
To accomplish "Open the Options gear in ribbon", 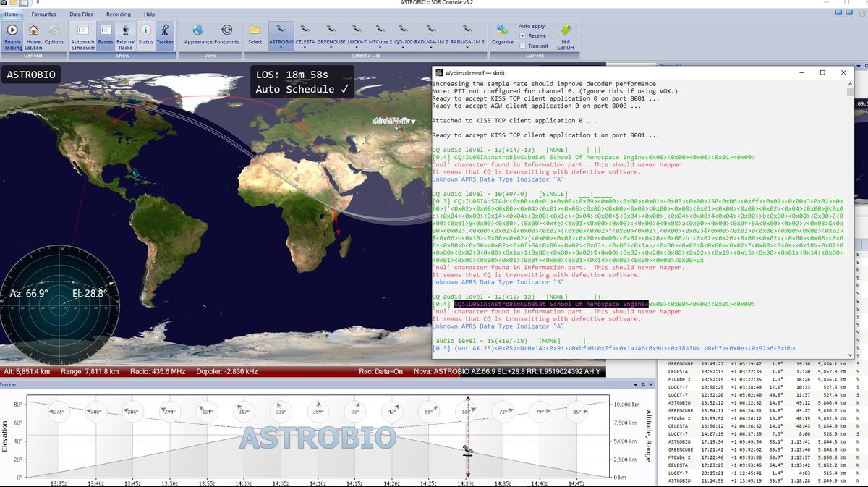I will pos(54,30).
